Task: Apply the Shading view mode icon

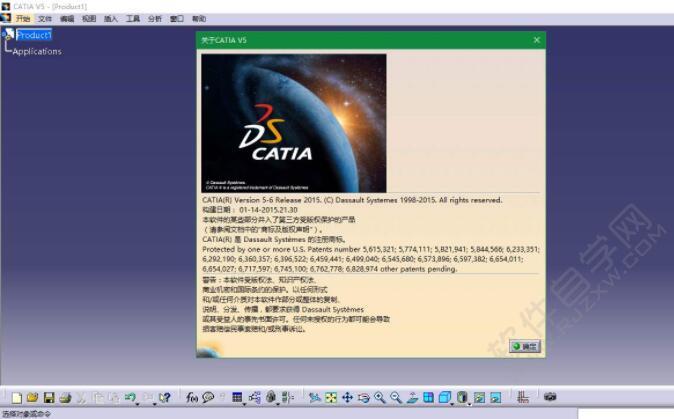Action: click(x=462, y=397)
